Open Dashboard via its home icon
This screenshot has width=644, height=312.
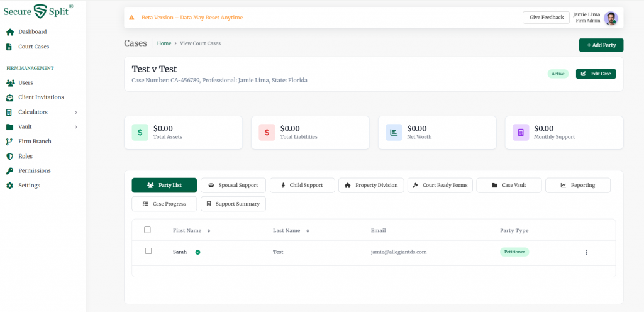click(x=10, y=32)
